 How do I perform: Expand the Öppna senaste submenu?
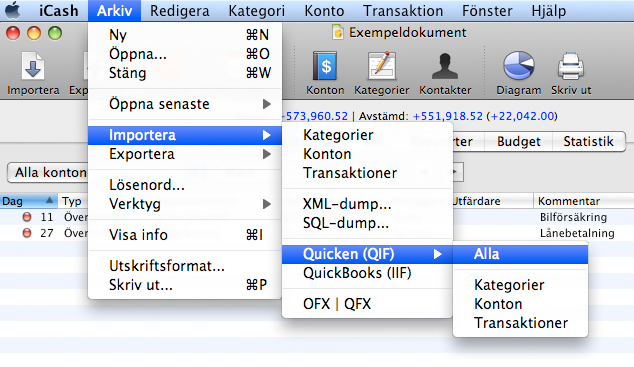[x=185, y=104]
